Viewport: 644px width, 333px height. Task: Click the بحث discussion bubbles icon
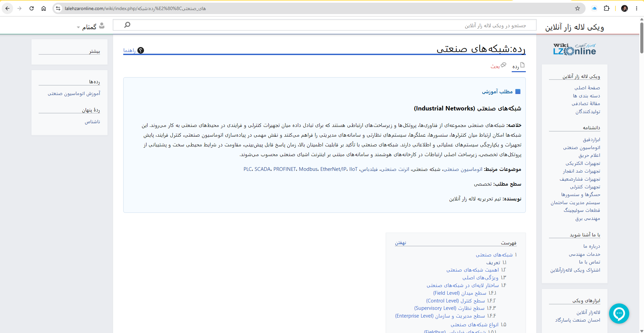coord(503,65)
